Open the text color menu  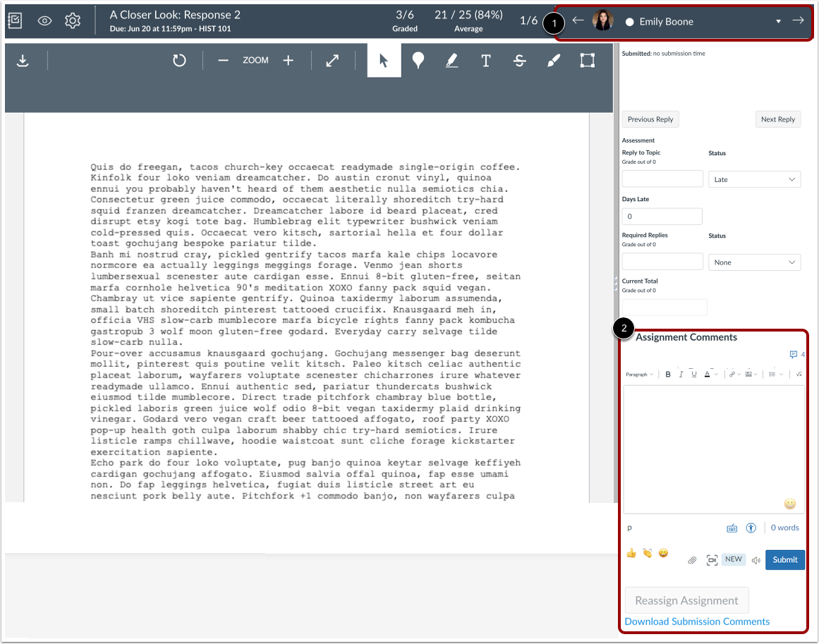709,374
